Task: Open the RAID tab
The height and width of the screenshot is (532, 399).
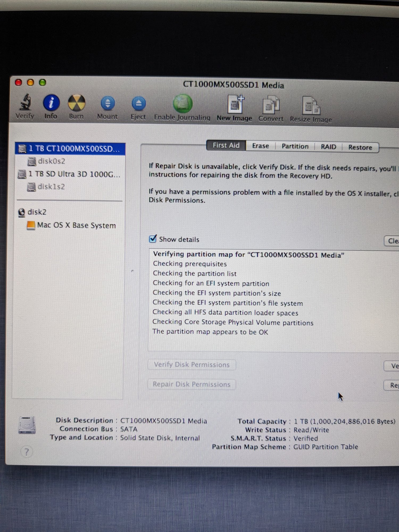Action: [x=328, y=147]
